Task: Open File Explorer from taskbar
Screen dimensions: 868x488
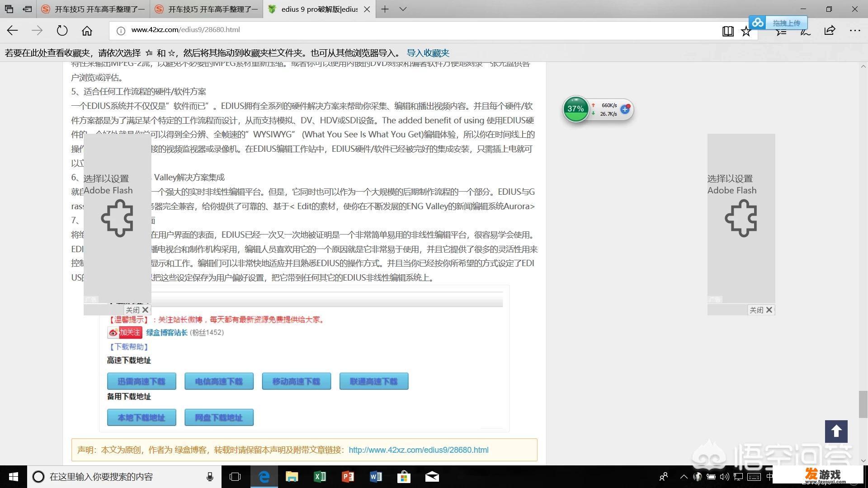Action: click(292, 477)
